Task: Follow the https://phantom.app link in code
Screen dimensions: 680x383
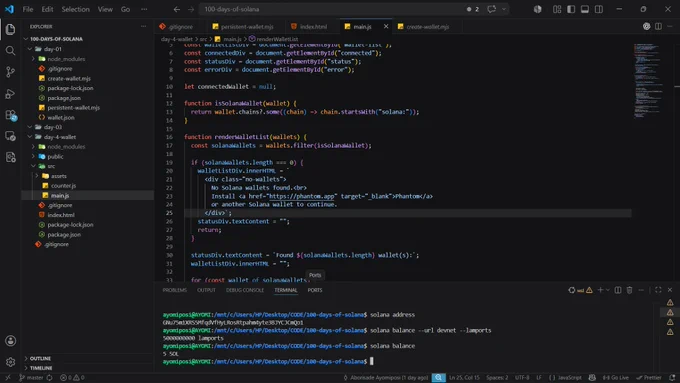Action: [x=302, y=196]
